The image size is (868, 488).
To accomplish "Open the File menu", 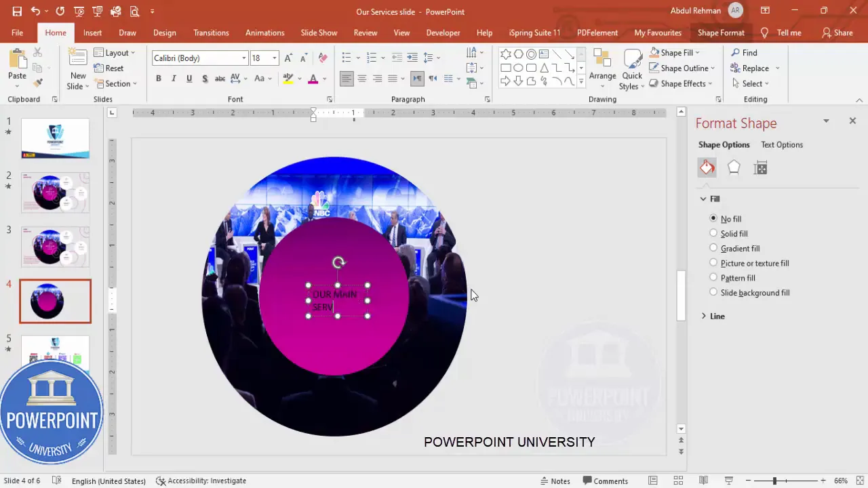I will pos(17,33).
